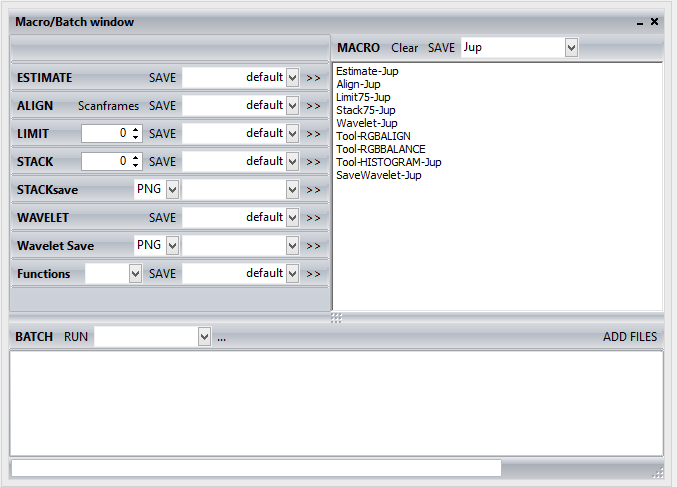Image resolution: width=677 pixels, height=487 pixels.
Task: Run the batch with RUN
Action: point(76,337)
